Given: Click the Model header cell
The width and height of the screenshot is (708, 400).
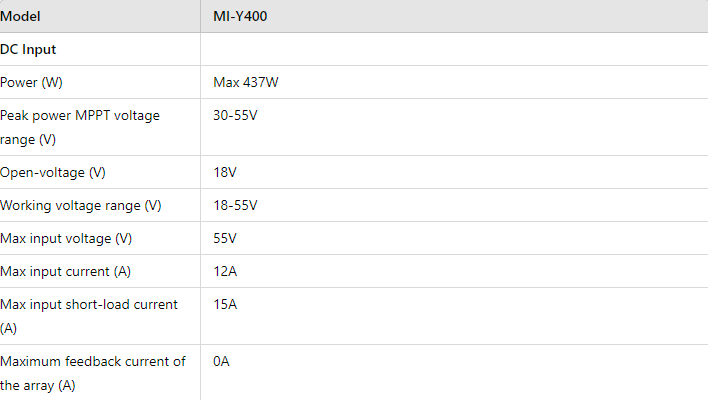Looking at the screenshot, I should point(100,16).
